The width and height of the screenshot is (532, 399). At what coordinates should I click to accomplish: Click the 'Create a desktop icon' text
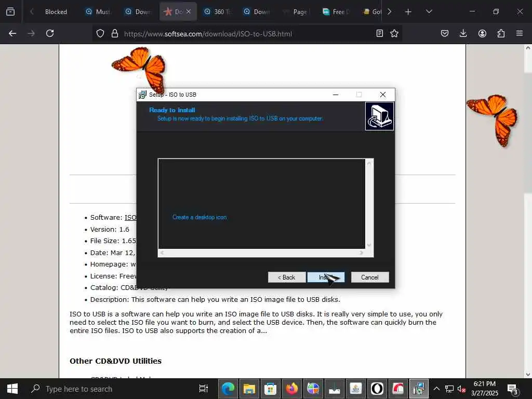point(199,217)
